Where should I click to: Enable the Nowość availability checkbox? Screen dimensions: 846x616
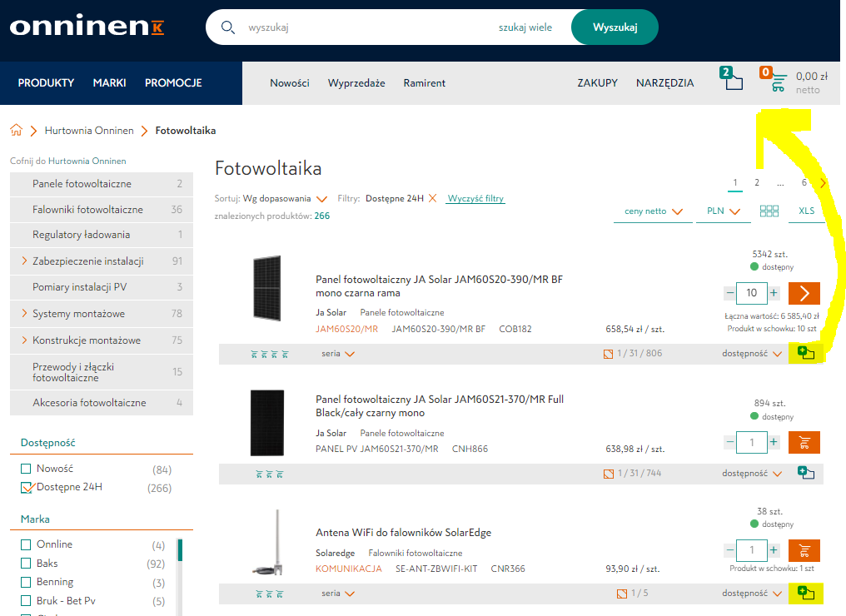click(25, 469)
